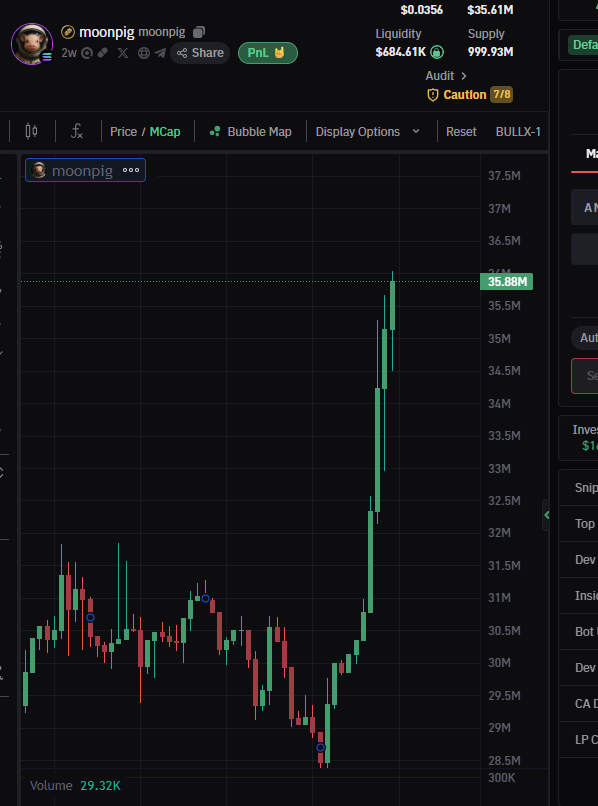
Task: Click the Volume 29.32K label
Action: 75,785
